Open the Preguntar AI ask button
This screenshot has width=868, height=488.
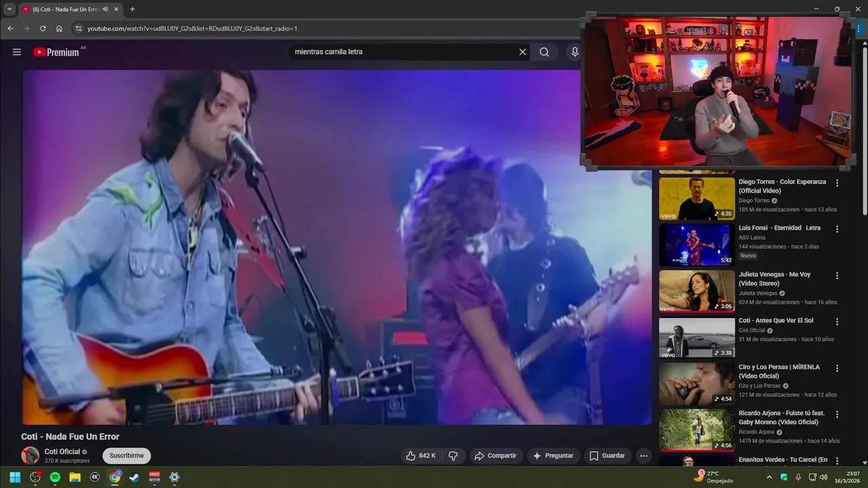553,455
